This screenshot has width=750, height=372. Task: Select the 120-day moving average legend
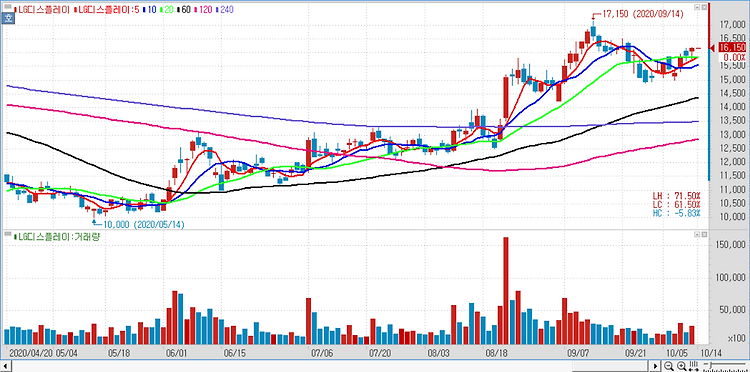coord(203,10)
